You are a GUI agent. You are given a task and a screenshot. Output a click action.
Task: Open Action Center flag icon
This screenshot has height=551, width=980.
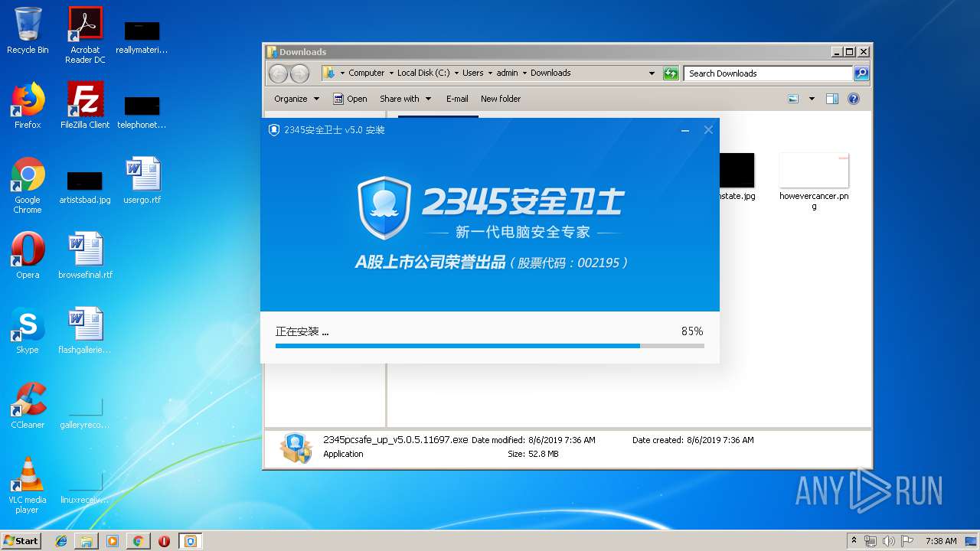[x=907, y=541]
